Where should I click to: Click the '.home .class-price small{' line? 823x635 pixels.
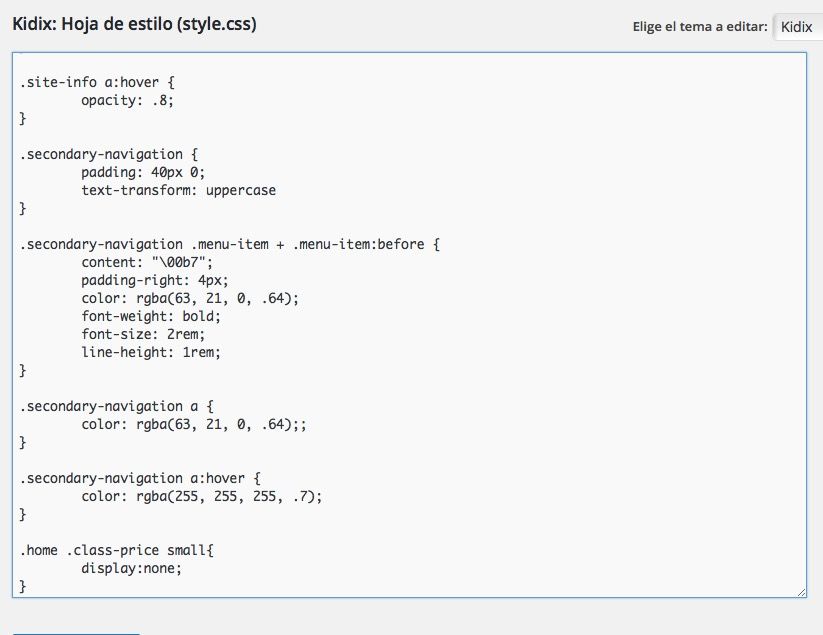(x=117, y=550)
